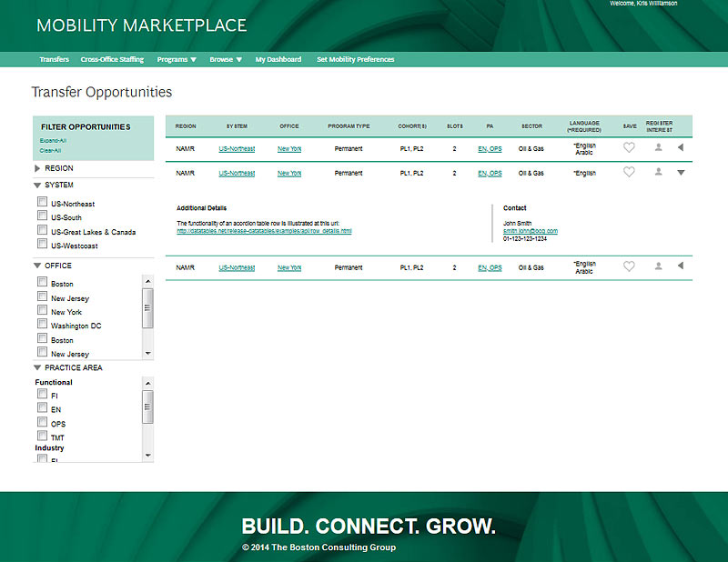Expand first row details with arrow icon
The height and width of the screenshot is (562, 728).
point(681,148)
